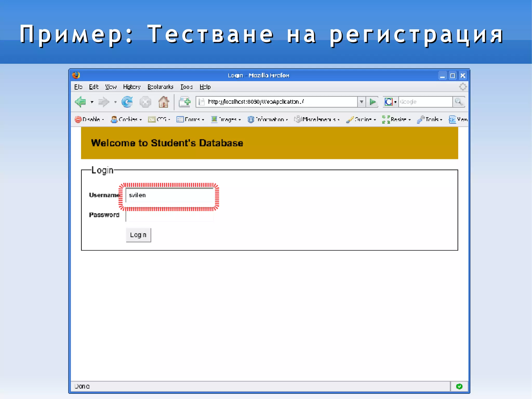532x399 pixels.
Task: Click the Done status bar text
Action: [82, 386]
